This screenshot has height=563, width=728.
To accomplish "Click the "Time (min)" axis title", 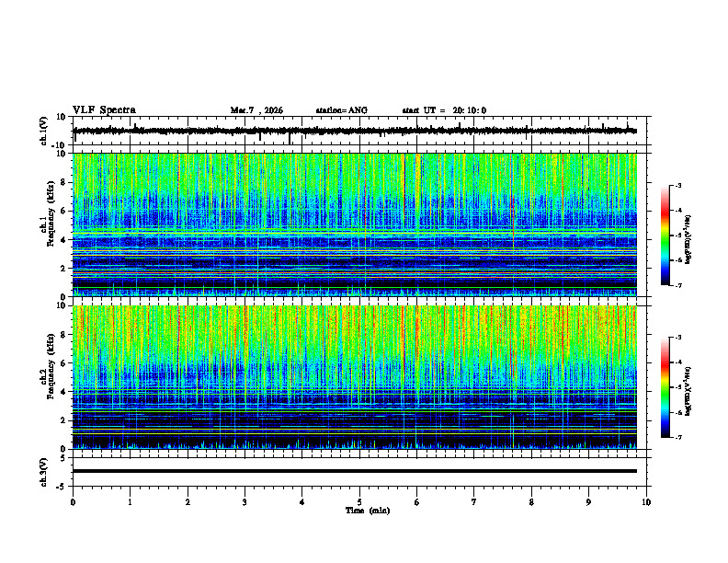I will (x=368, y=511).
